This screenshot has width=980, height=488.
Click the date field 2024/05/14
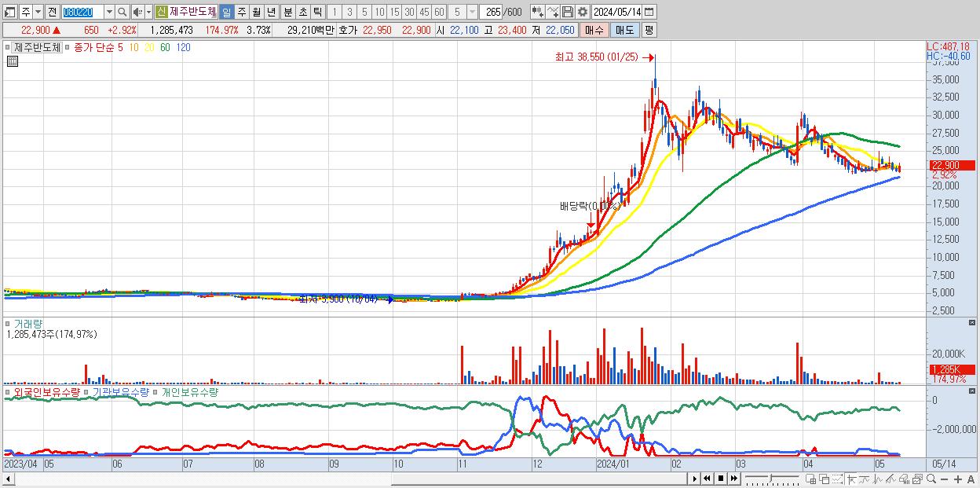[x=616, y=13]
